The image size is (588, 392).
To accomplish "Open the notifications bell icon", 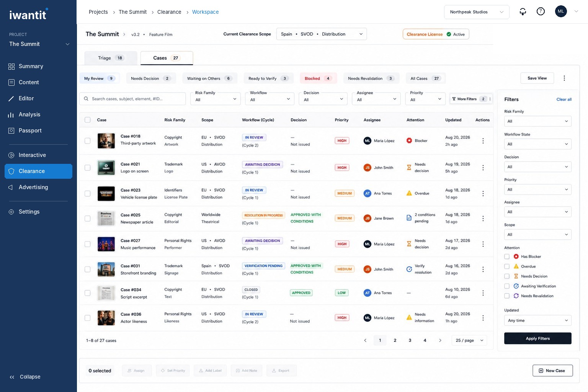I will coord(523,12).
